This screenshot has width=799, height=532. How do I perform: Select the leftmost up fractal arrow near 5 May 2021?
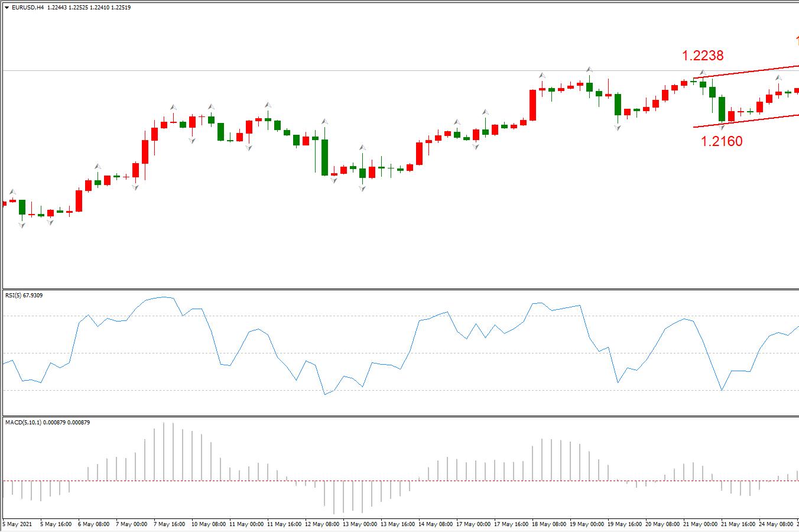[12, 192]
